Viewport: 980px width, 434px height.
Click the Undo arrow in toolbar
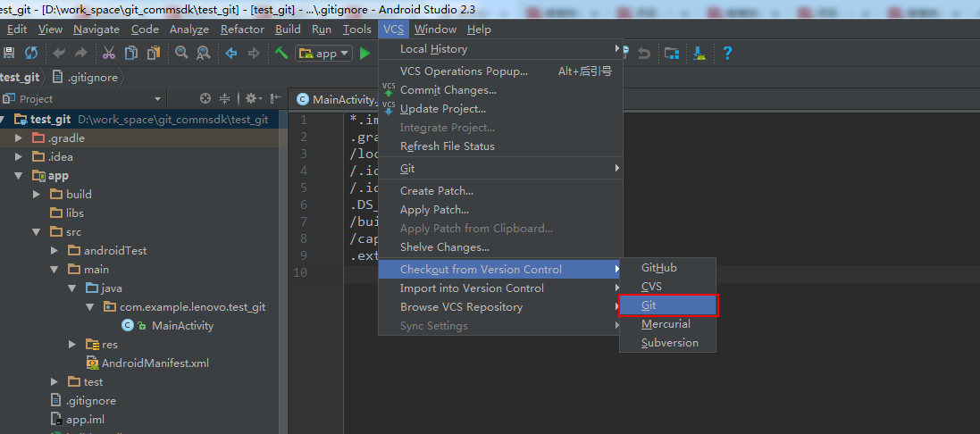pyautogui.click(x=59, y=53)
